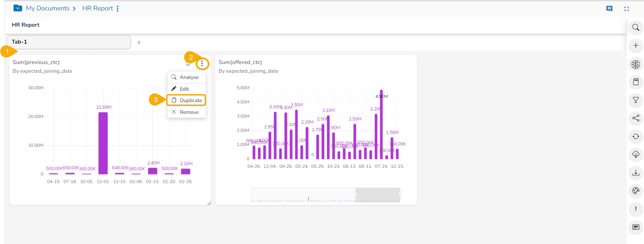Click the 21.69M bar in previous_ctc chart
This screenshot has width=644, height=244.
coord(103,143)
